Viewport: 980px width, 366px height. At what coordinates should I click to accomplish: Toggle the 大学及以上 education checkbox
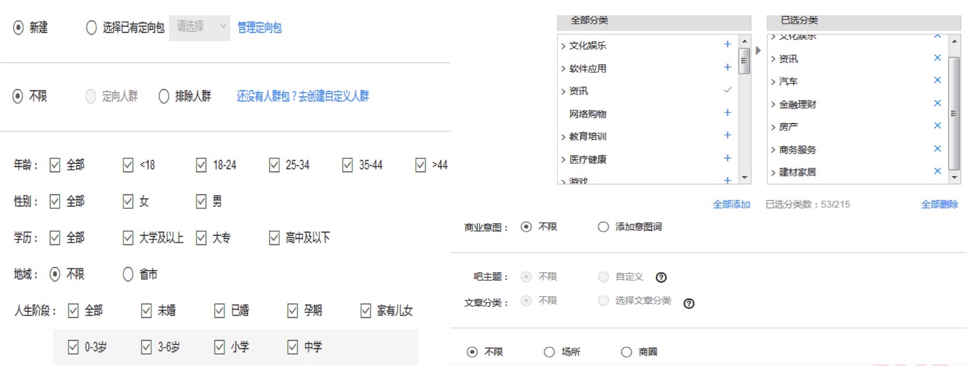tap(128, 238)
